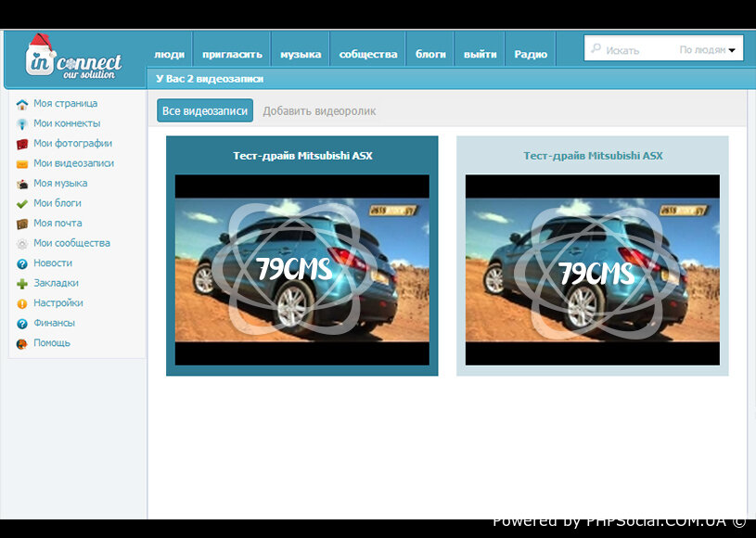Click the выйти logout link
Image resolution: width=756 pixels, height=538 pixels.
[x=480, y=54]
